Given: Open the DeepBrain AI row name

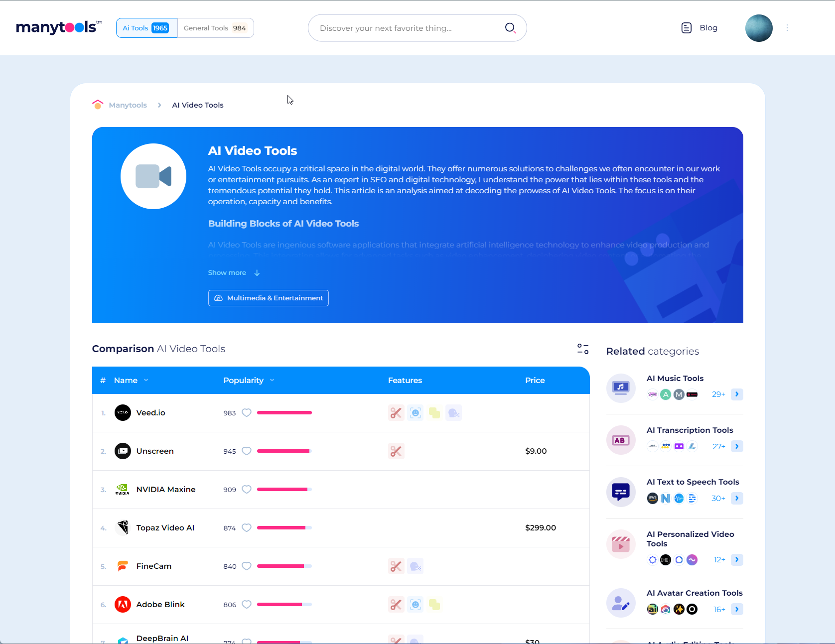Looking at the screenshot, I should click(162, 639).
